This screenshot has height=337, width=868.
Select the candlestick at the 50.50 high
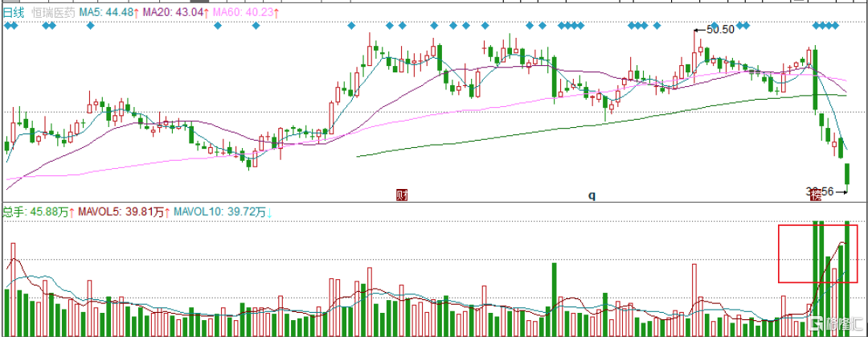(x=694, y=55)
